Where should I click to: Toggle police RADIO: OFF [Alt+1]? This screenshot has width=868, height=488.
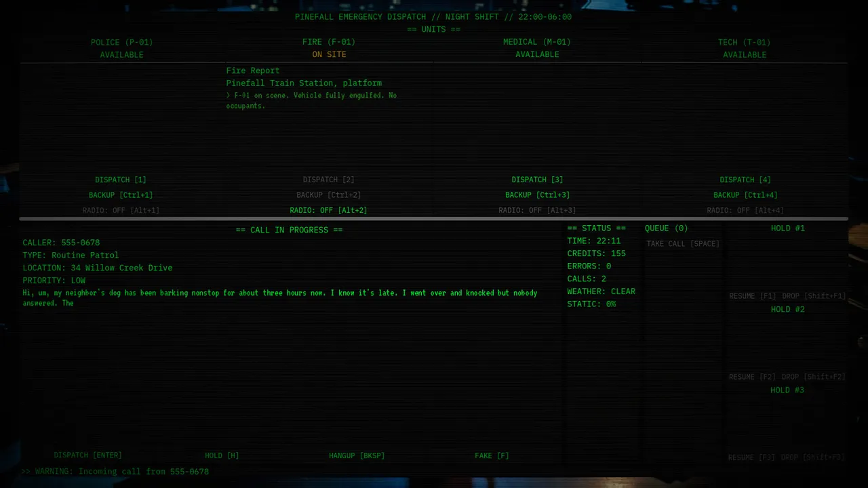point(121,211)
